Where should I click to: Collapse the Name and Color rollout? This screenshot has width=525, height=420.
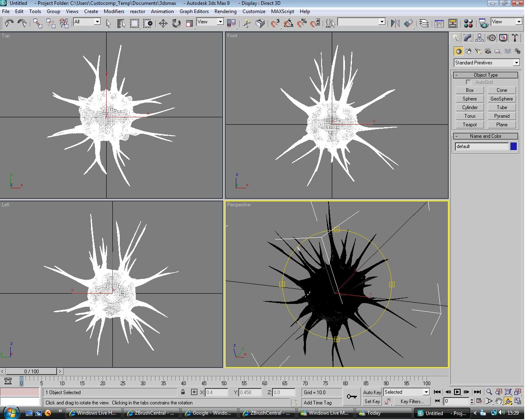point(486,136)
